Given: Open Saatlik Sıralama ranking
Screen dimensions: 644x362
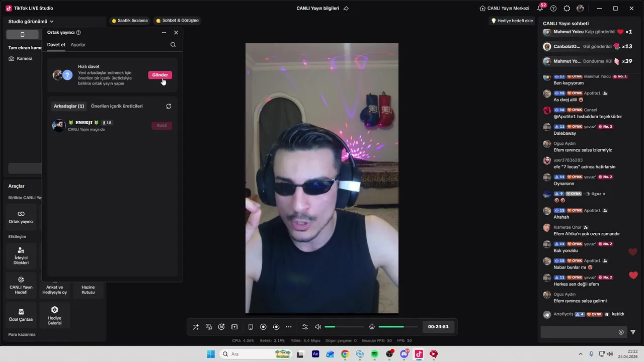Looking at the screenshot, I should (x=130, y=21).
